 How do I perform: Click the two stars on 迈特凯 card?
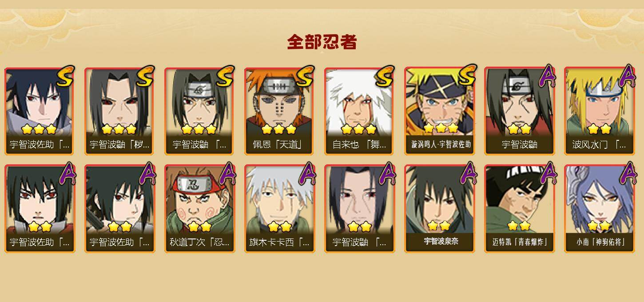(x=519, y=226)
